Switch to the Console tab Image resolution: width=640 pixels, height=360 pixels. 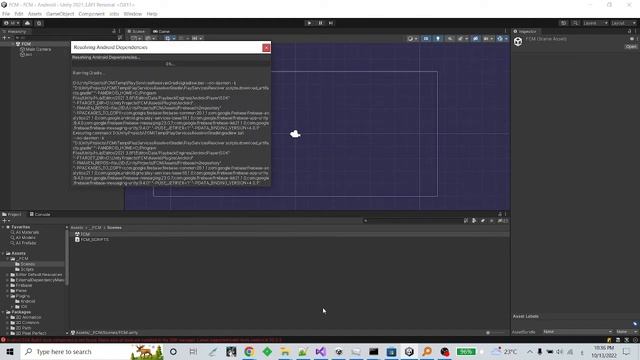click(x=40, y=214)
